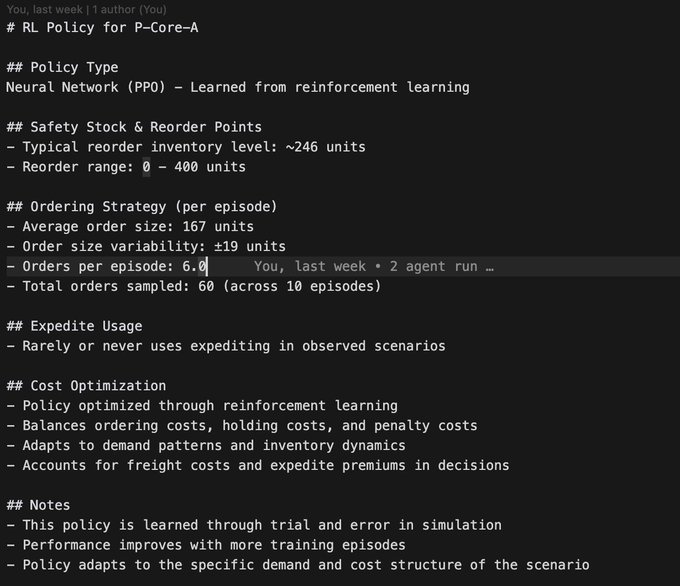Click the "## Notes" heading
Screen dimensions: 680x586
pyautogui.click(x=38, y=505)
